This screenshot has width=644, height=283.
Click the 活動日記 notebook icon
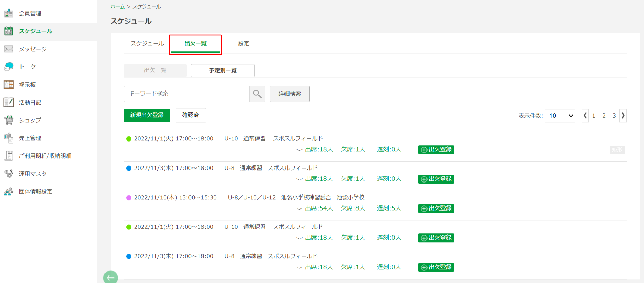click(9, 102)
